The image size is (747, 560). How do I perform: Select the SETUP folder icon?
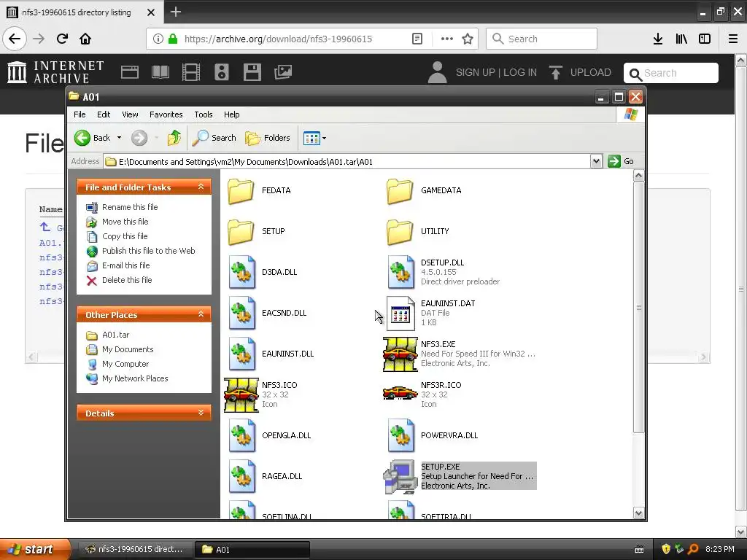(x=241, y=232)
